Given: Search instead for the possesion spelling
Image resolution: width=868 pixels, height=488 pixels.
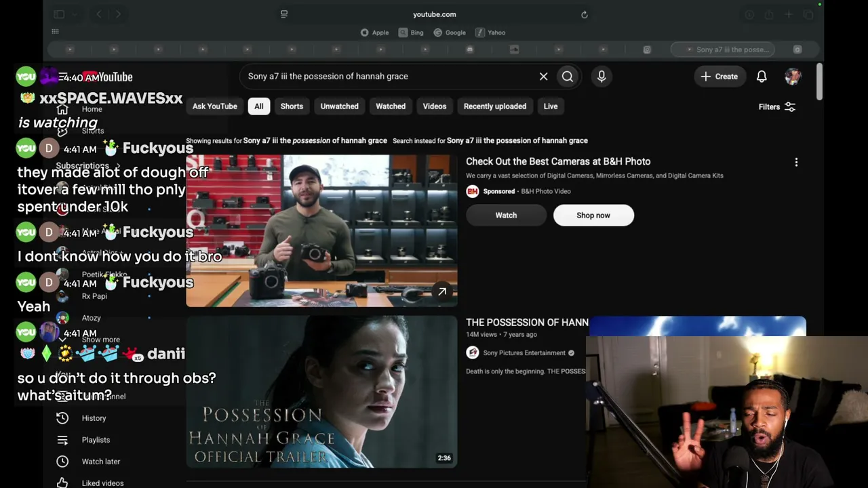Looking at the screenshot, I should pos(517,140).
